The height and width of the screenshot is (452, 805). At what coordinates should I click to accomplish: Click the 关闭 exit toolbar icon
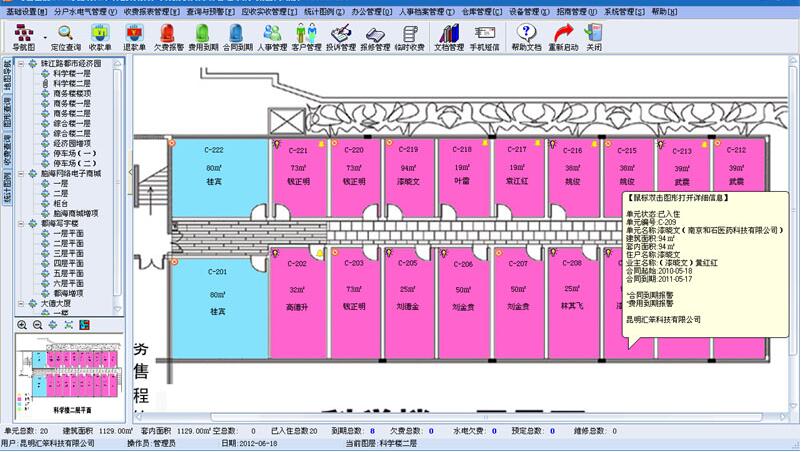(594, 37)
